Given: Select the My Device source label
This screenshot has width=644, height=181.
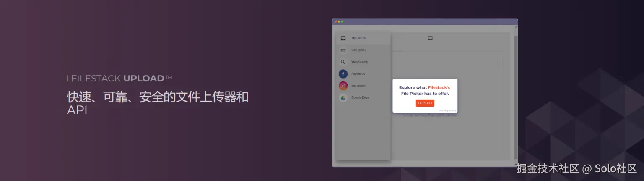Looking at the screenshot, I should [358, 38].
